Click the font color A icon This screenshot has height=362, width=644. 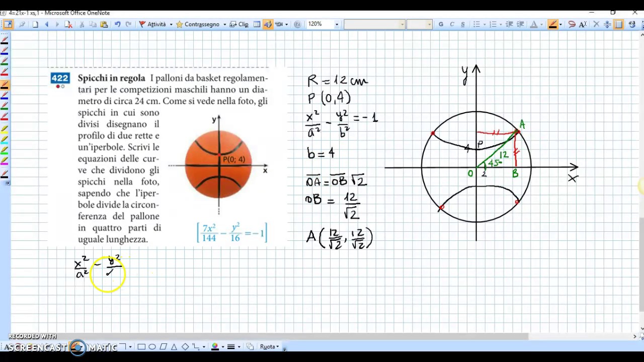534,24
